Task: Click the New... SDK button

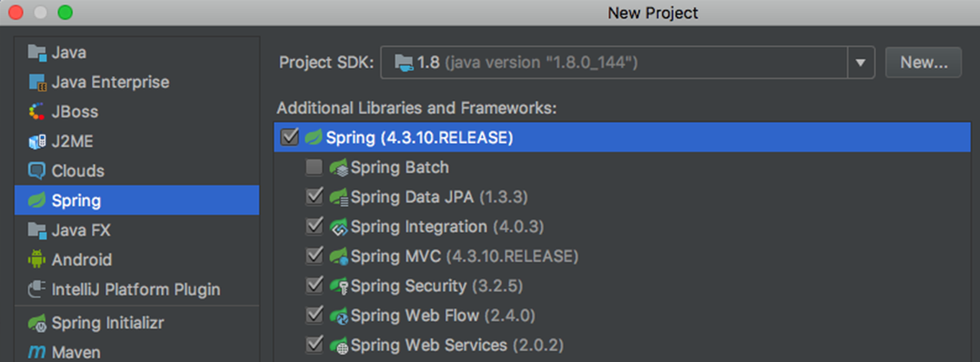Action: point(923,62)
